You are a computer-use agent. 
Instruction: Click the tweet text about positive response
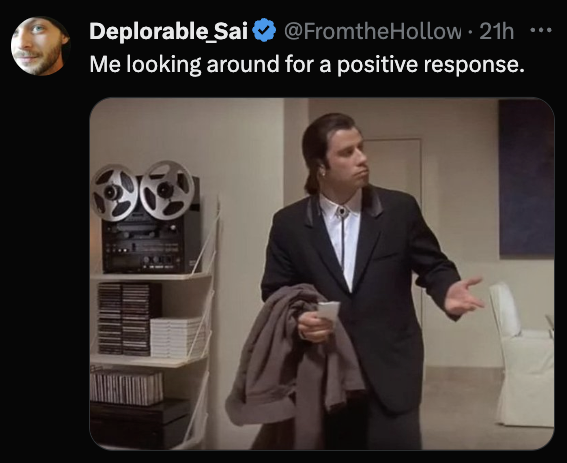click(x=307, y=64)
